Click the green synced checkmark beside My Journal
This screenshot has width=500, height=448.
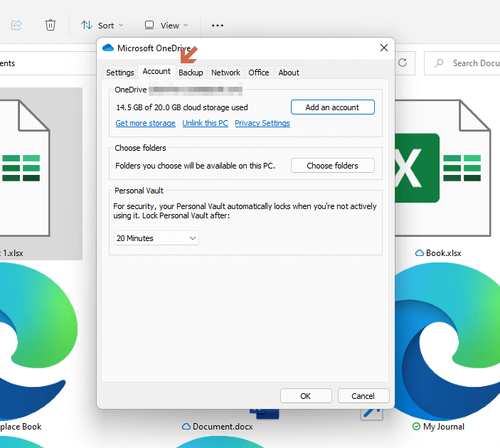point(416,427)
